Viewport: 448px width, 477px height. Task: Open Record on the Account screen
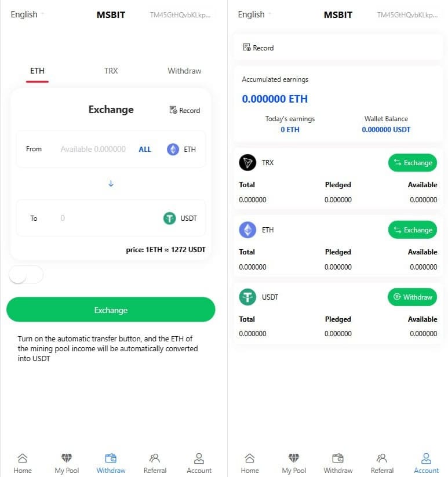258,48
